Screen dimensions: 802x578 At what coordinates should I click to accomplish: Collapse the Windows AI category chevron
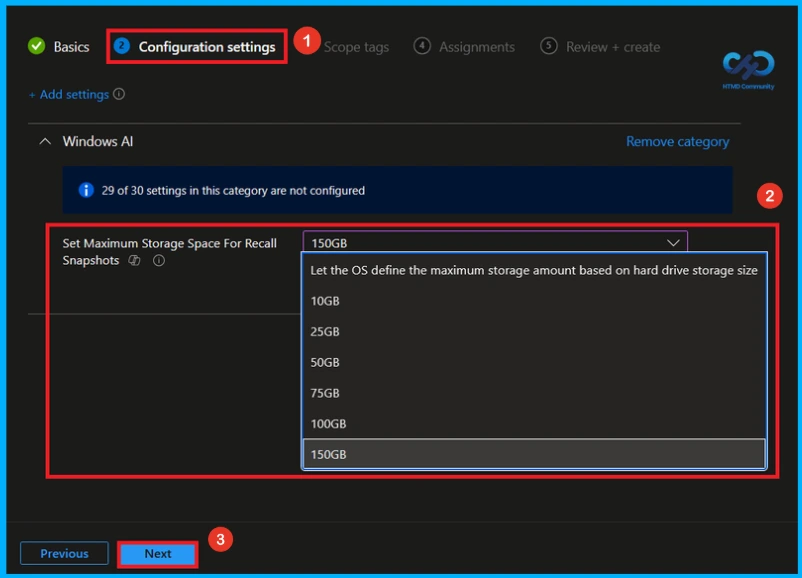45,141
